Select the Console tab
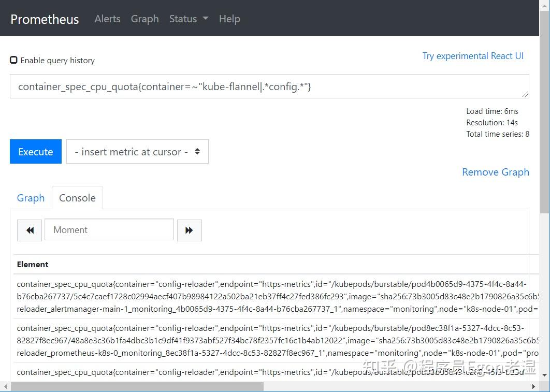550x392 pixels. [x=78, y=198]
